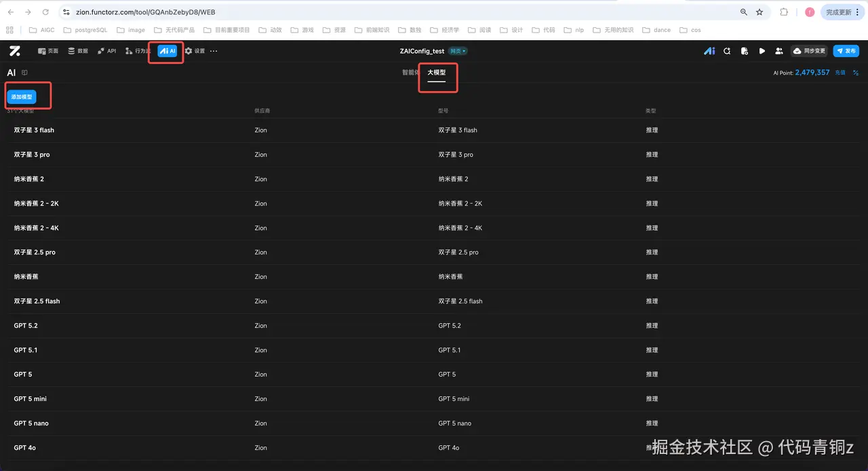Open the nlp bookmark folder
The height and width of the screenshot is (471, 868).
click(574, 30)
